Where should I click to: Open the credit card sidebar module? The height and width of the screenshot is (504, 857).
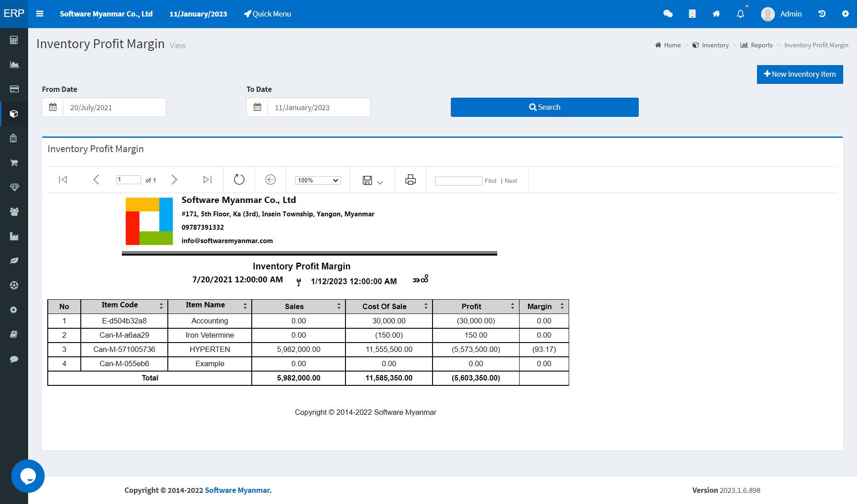14,89
